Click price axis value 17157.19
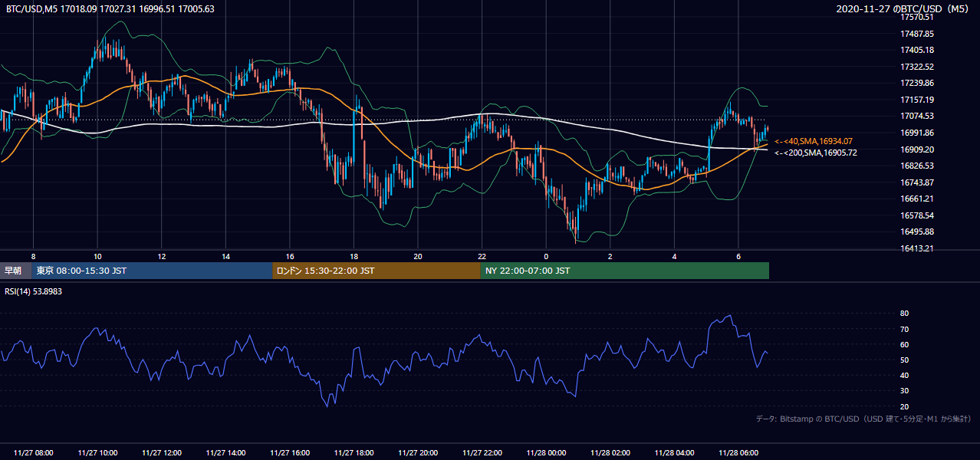Screen dimensions: 980x460 (917, 100)
